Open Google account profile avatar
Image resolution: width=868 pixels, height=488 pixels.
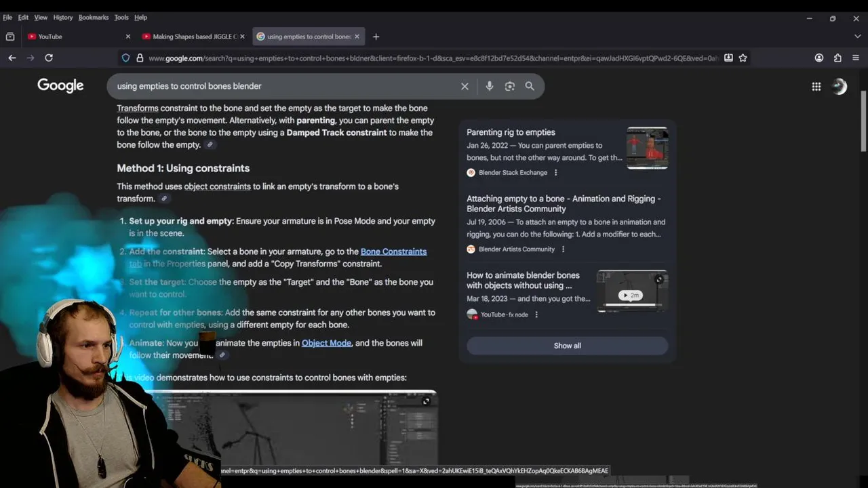(x=840, y=86)
